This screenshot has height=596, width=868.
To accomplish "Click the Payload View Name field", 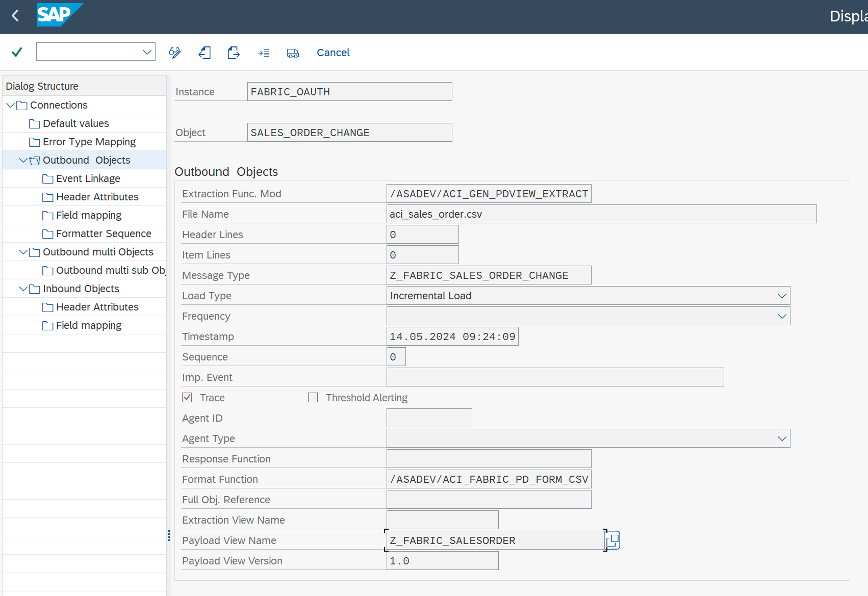I will (x=495, y=540).
